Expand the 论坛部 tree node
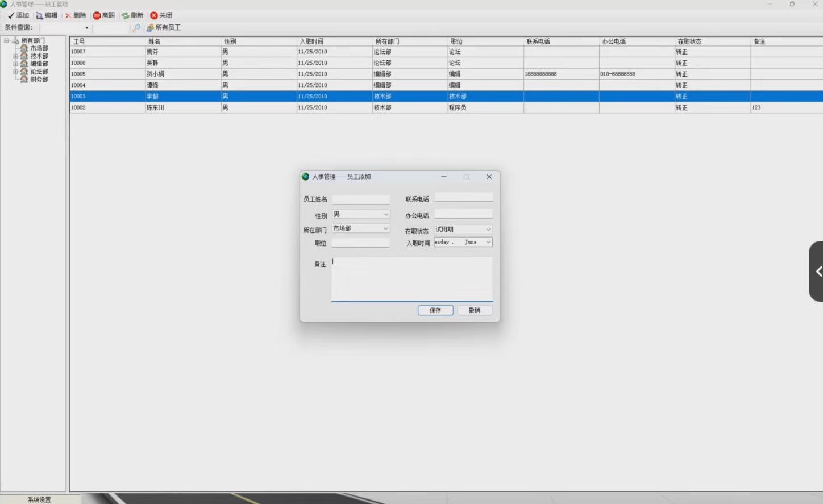 [15, 72]
